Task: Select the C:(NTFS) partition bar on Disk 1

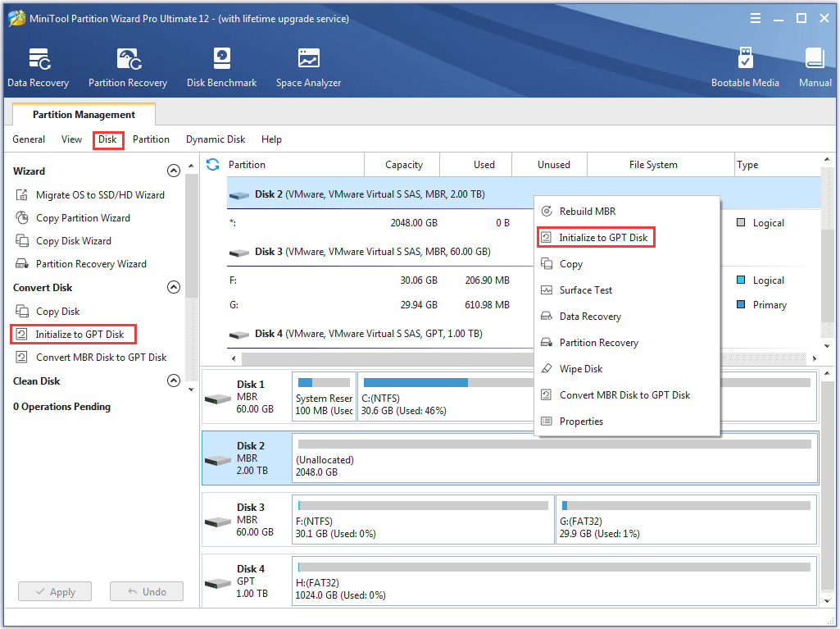Action: (443, 397)
